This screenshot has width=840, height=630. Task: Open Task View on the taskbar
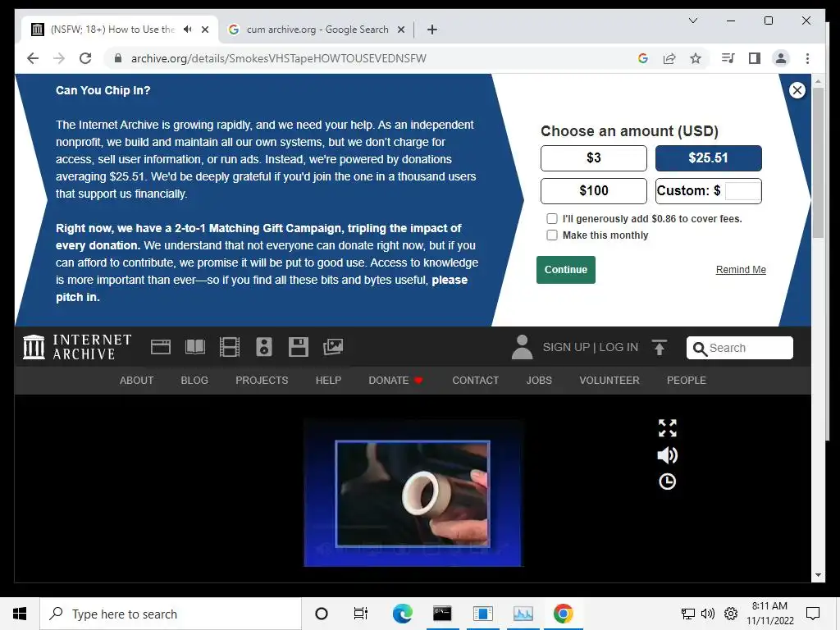point(361,614)
